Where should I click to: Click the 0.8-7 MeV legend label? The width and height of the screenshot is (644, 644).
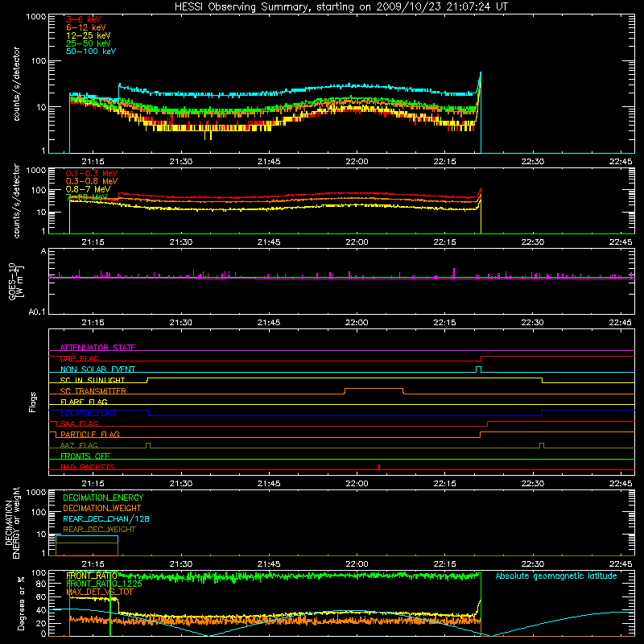point(88,189)
